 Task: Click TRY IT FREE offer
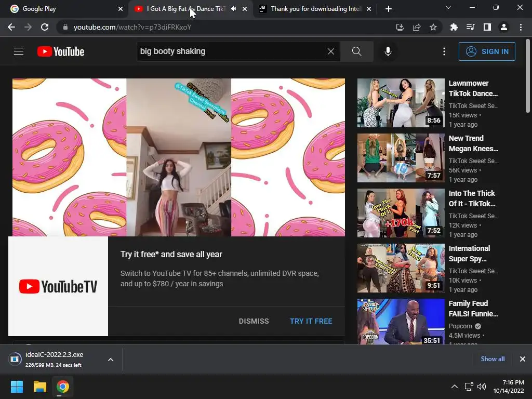click(x=311, y=321)
